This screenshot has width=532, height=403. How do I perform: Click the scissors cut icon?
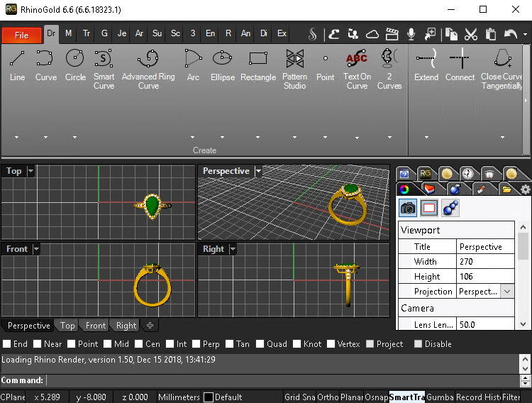point(471,34)
